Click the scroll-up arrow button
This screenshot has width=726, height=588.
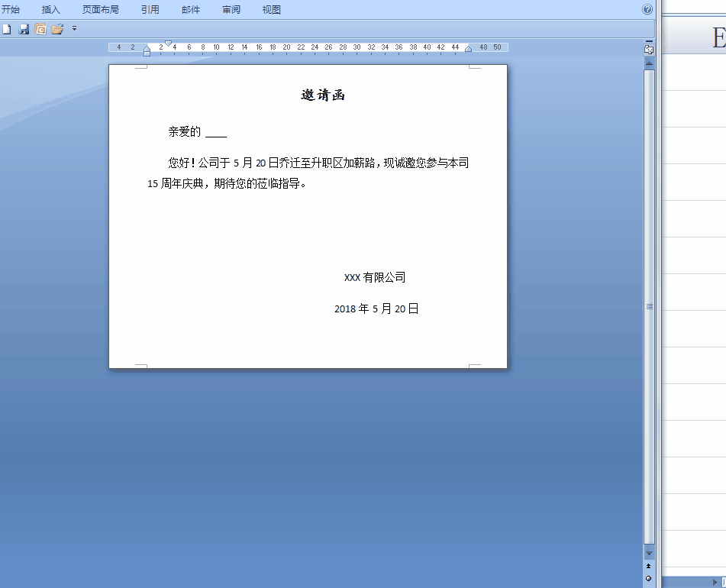(x=648, y=61)
